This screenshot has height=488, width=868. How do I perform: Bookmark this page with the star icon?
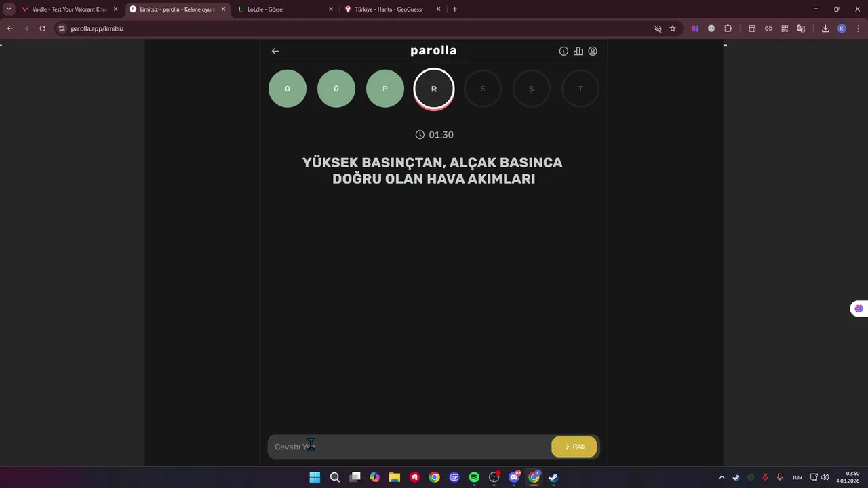[673, 28]
